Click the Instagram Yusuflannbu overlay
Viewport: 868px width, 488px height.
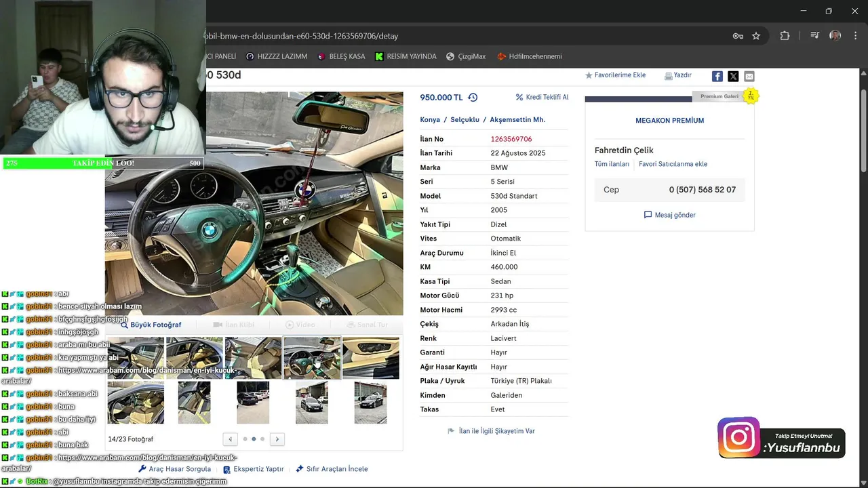(781, 439)
